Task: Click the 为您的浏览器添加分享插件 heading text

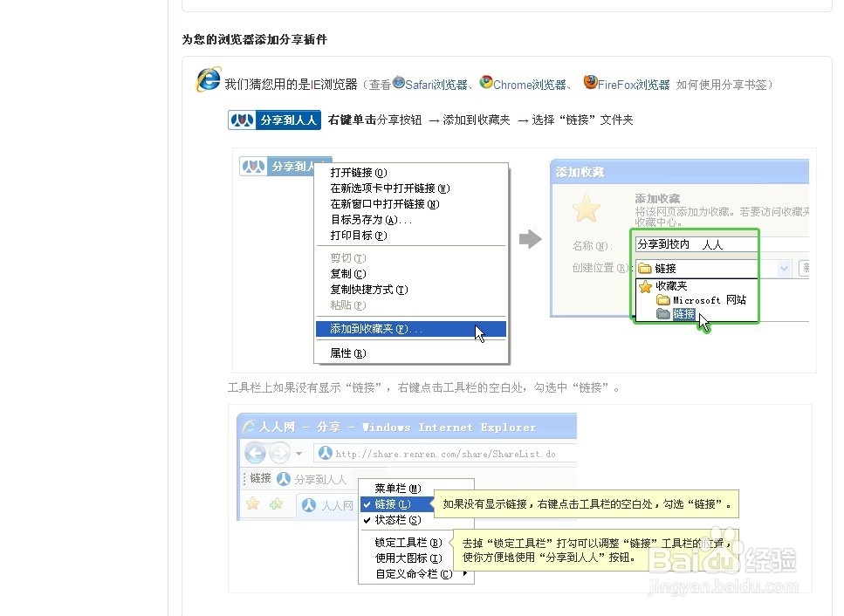Action: point(254,39)
